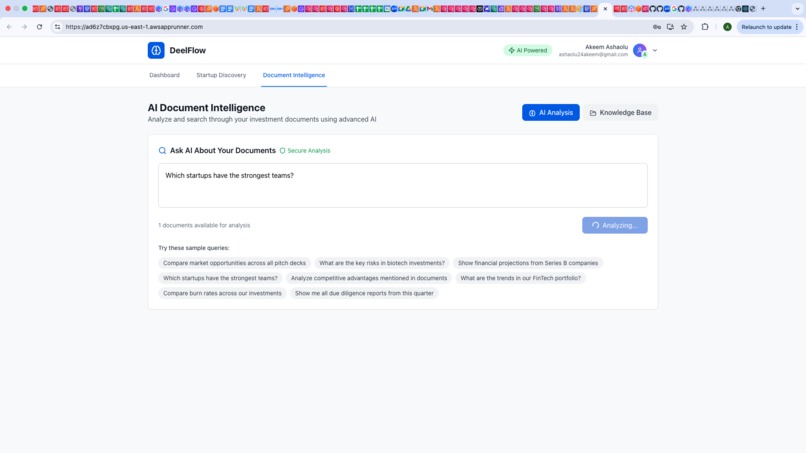The height and width of the screenshot is (453, 806).
Task: Go back with the browser back arrow
Action: click(x=9, y=27)
